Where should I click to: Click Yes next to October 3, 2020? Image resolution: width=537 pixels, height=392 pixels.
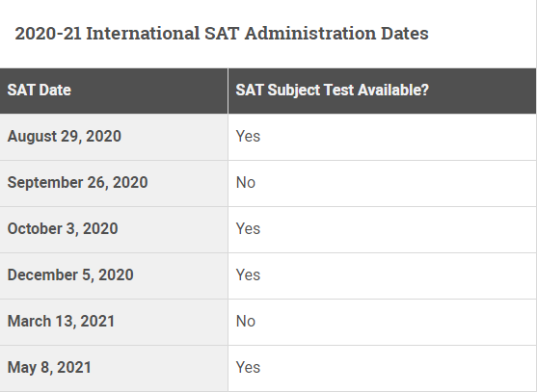pos(248,228)
